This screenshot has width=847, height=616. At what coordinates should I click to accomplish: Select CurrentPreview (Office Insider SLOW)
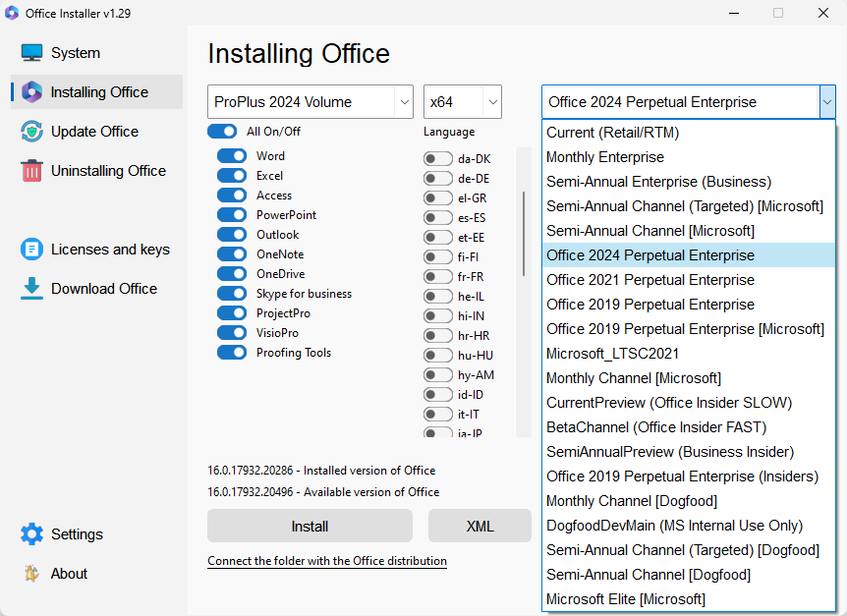[688, 403]
